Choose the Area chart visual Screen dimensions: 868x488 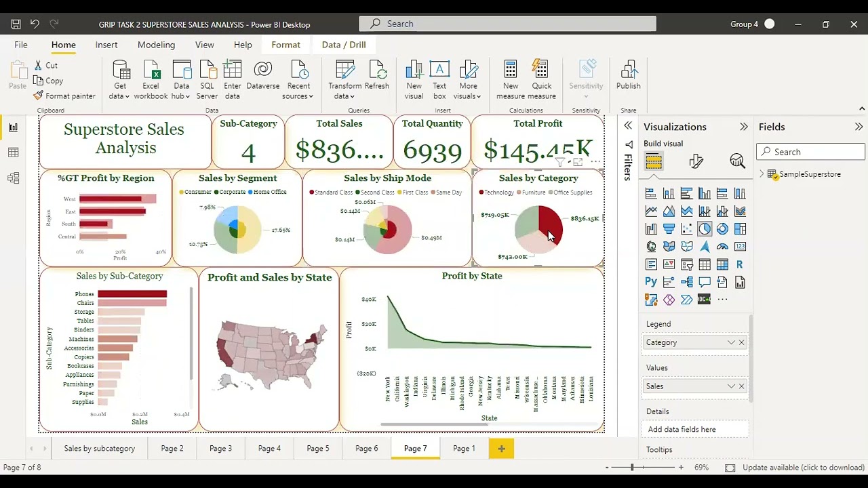(669, 211)
